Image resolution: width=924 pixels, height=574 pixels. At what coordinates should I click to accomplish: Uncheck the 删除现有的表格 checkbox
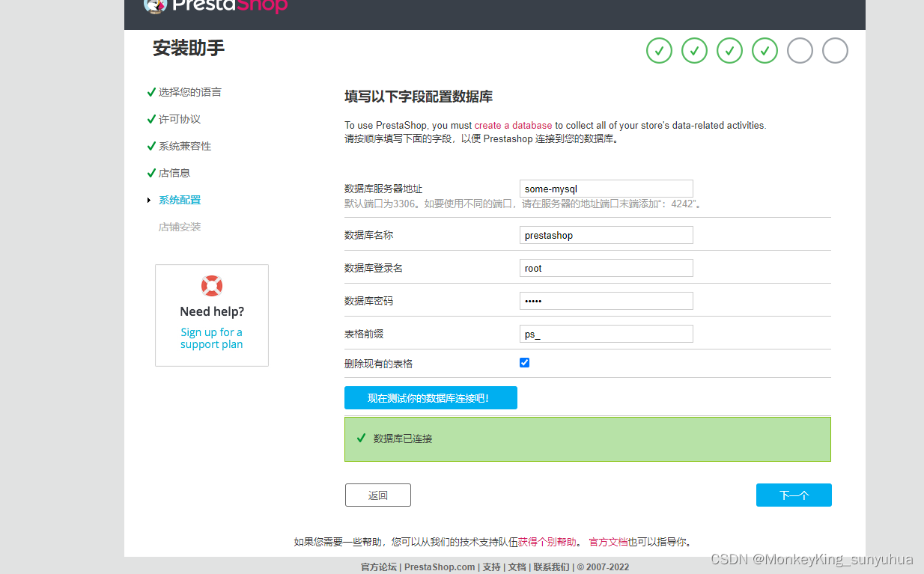tap(524, 362)
